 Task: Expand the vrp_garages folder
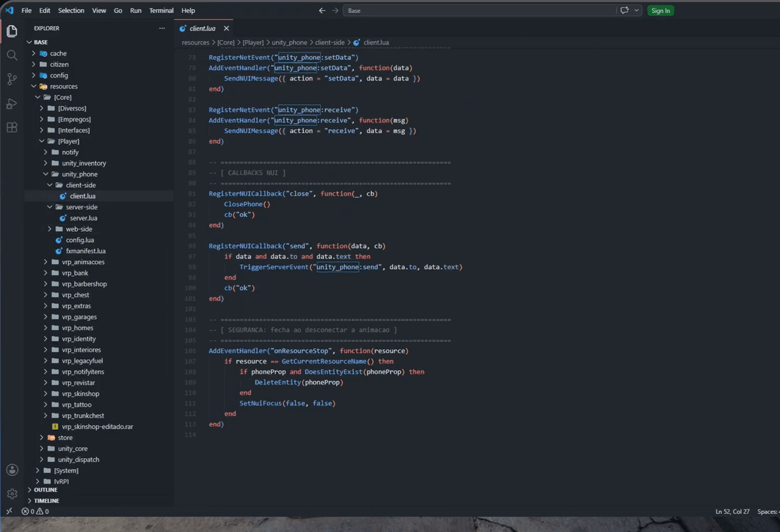coord(99,317)
